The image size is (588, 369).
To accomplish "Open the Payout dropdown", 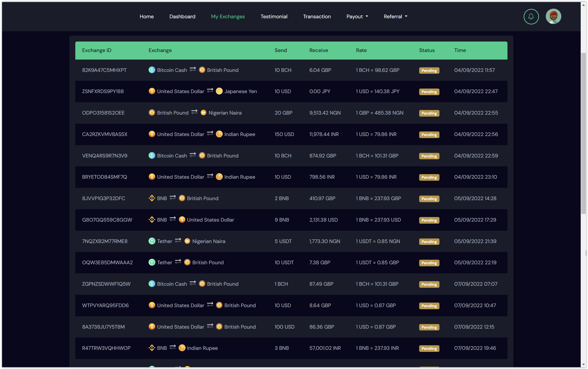I will [x=357, y=16].
